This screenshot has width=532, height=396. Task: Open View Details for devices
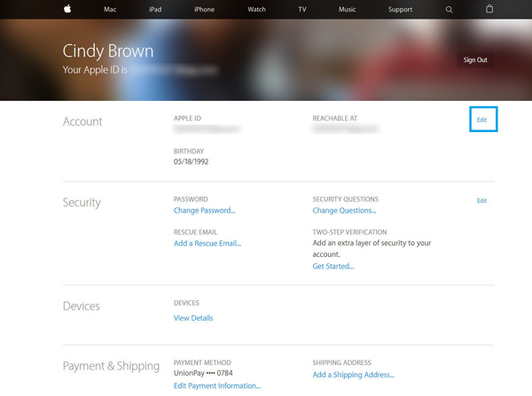pos(193,318)
